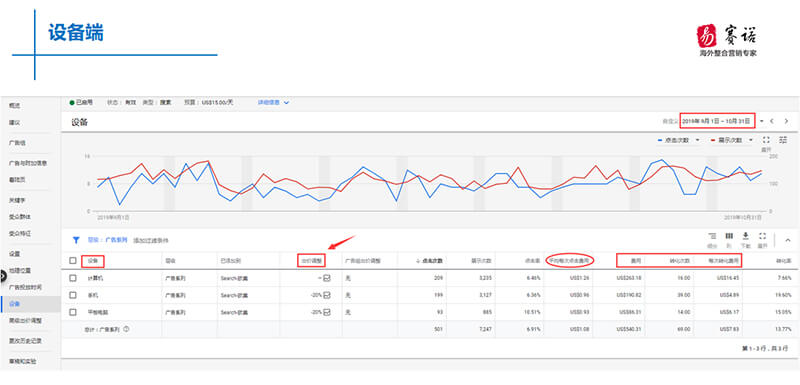Download the device report

tap(745, 236)
